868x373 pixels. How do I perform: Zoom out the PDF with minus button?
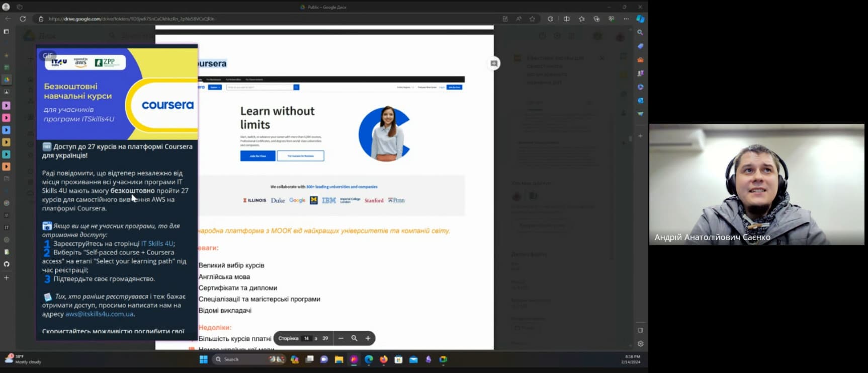pyautogui.click(x=341, y=338)
